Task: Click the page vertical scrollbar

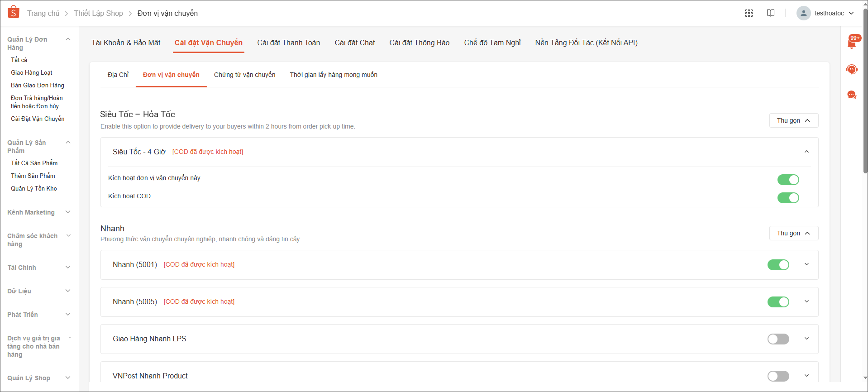Action: pos(865,91)
